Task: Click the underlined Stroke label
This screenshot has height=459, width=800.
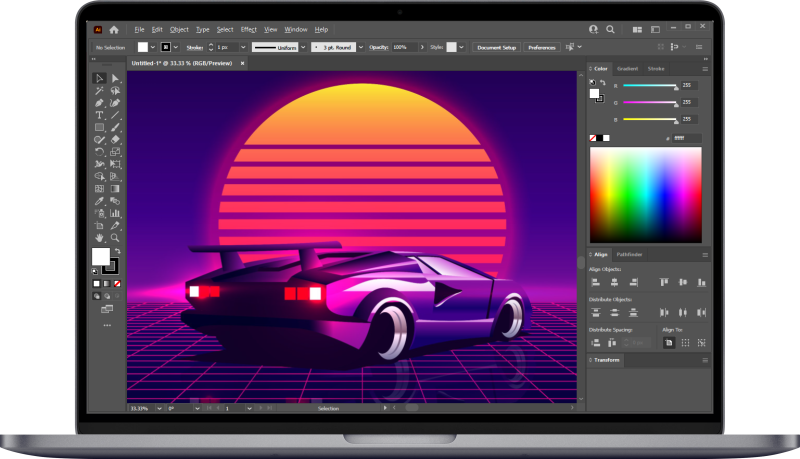Action: coord(194,47)
